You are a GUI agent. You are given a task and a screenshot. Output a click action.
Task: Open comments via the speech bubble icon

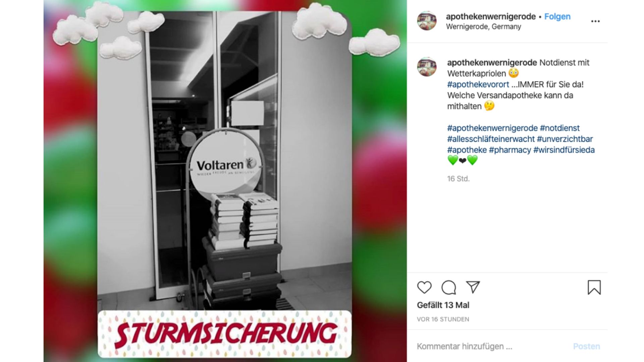click(x=448, y=288)
